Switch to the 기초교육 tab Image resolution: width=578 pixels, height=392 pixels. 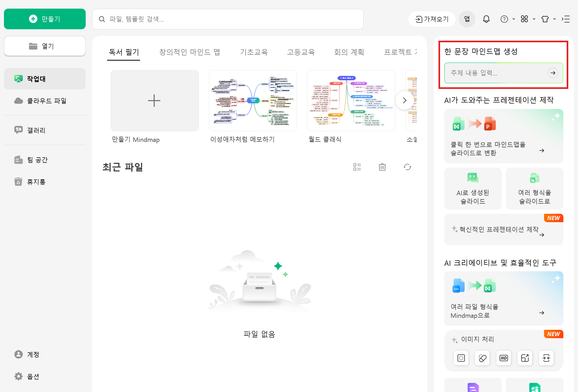click(254, 52)
